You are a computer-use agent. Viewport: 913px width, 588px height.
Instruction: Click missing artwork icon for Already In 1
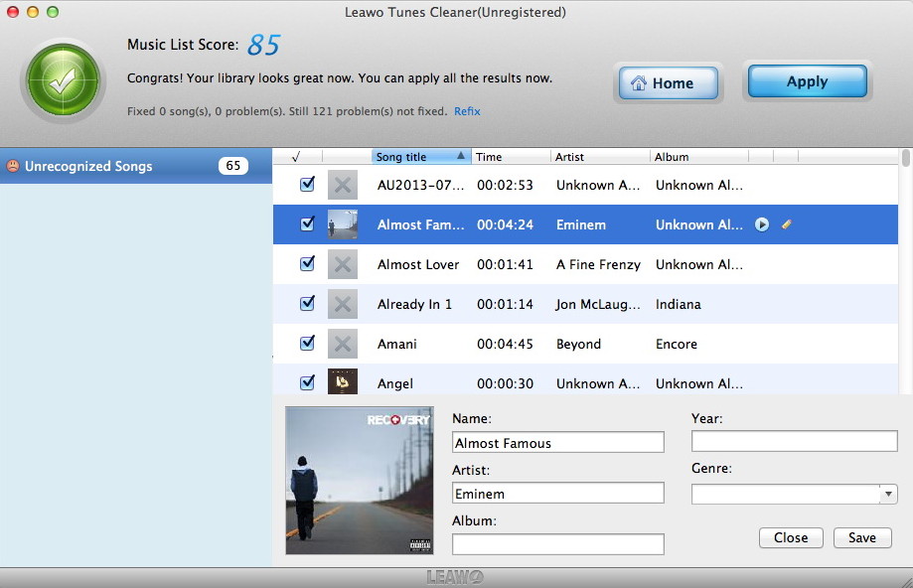(x=343, y=304)
